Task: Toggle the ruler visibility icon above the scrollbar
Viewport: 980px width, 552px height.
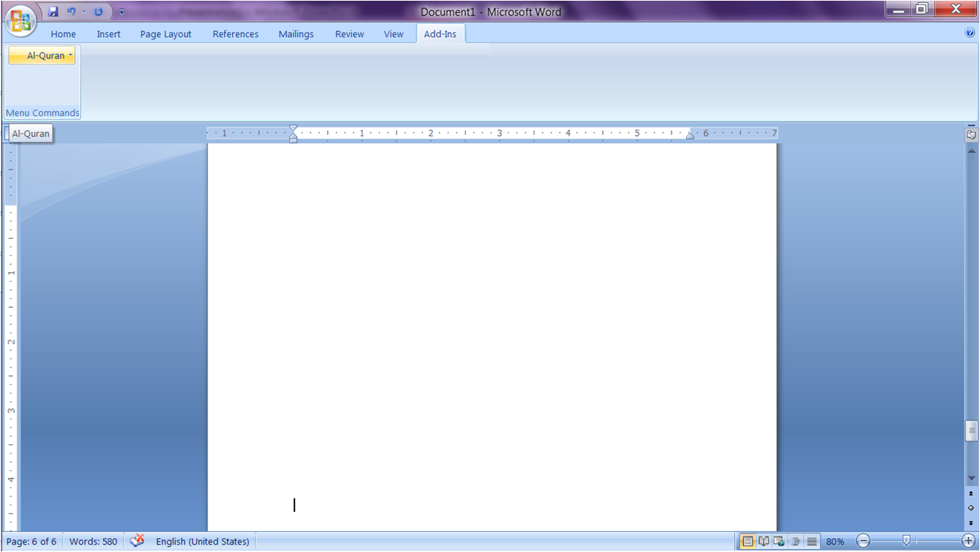Action: click(x=971, y=134)
